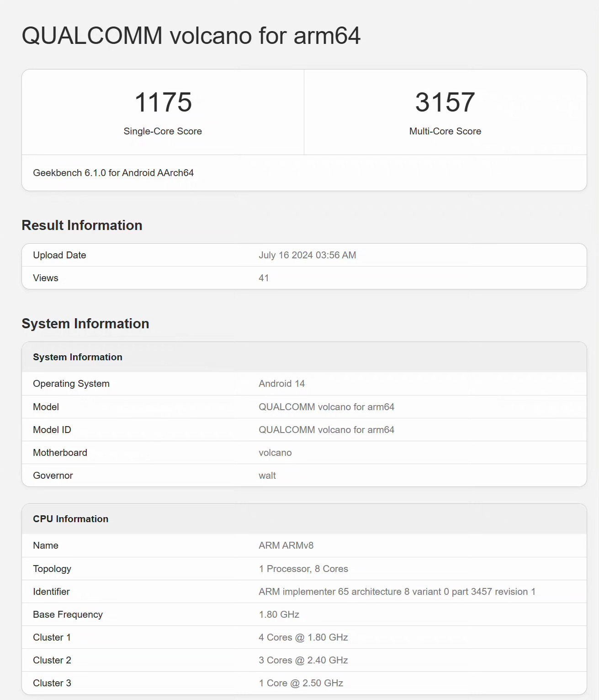Click the Result Information heading
The width and height of the screenshot is (599, 700).
82,225
